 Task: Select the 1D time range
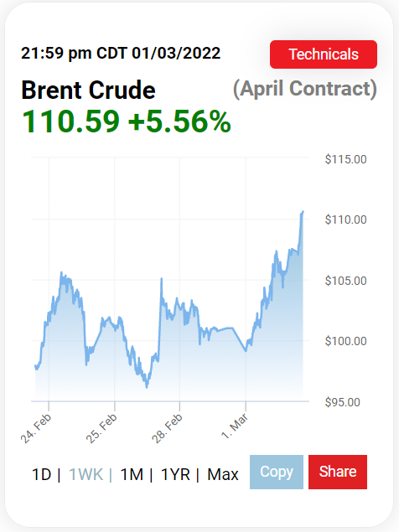41,474
